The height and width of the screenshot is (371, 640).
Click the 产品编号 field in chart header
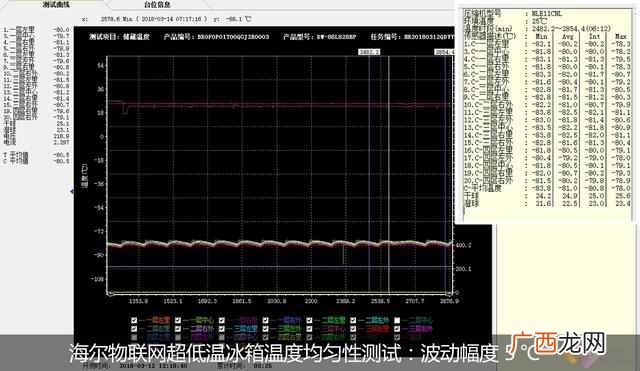pos(216,37)
